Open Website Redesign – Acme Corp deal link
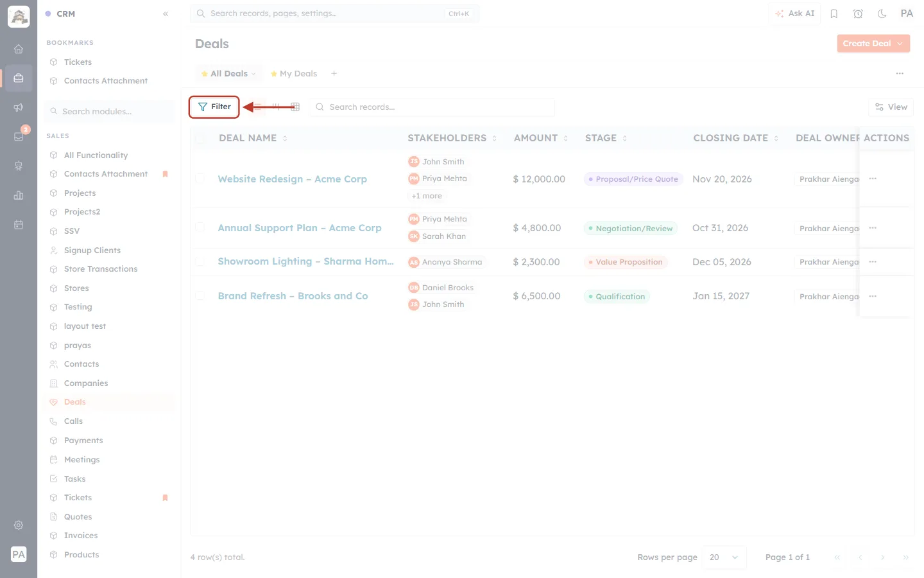Screen dimensions: 924x578 point(292,179)
